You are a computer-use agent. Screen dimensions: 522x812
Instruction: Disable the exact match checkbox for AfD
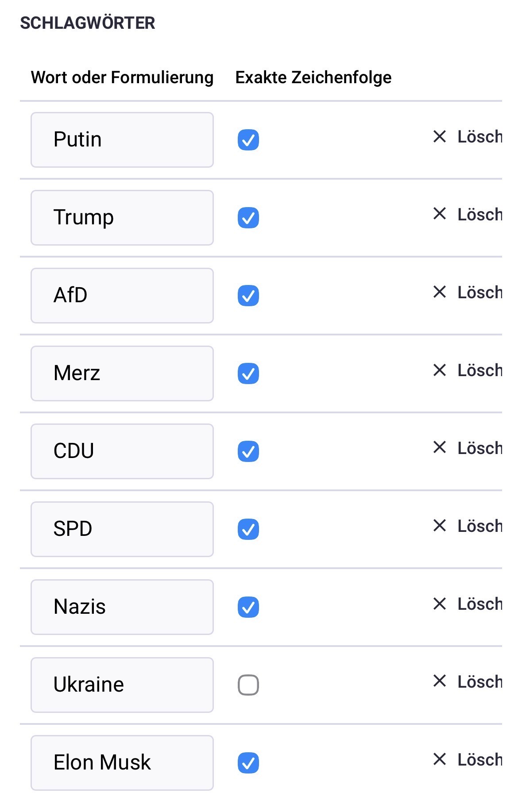pos(248,296)
